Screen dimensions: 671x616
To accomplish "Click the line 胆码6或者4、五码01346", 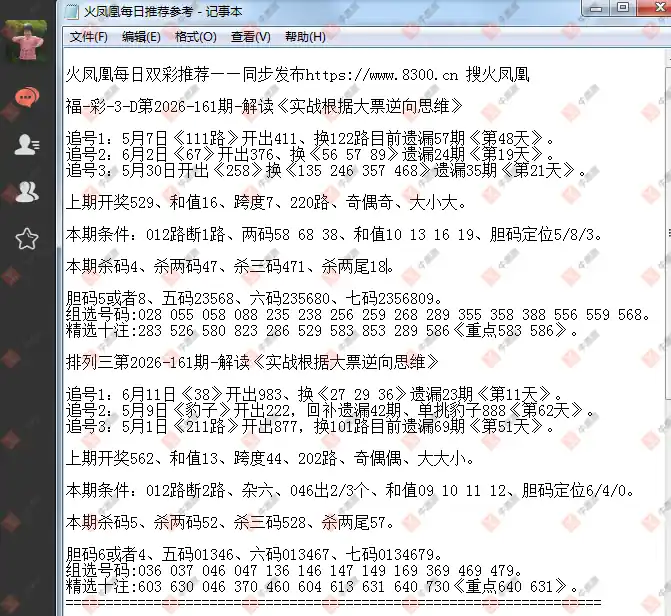I will (254, 555).
